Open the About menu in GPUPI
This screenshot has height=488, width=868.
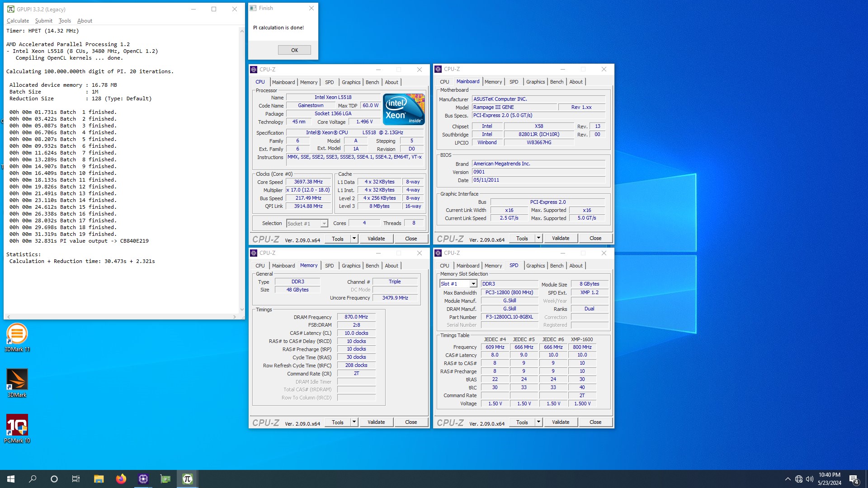pyautogui.click(x=85, y=21)
